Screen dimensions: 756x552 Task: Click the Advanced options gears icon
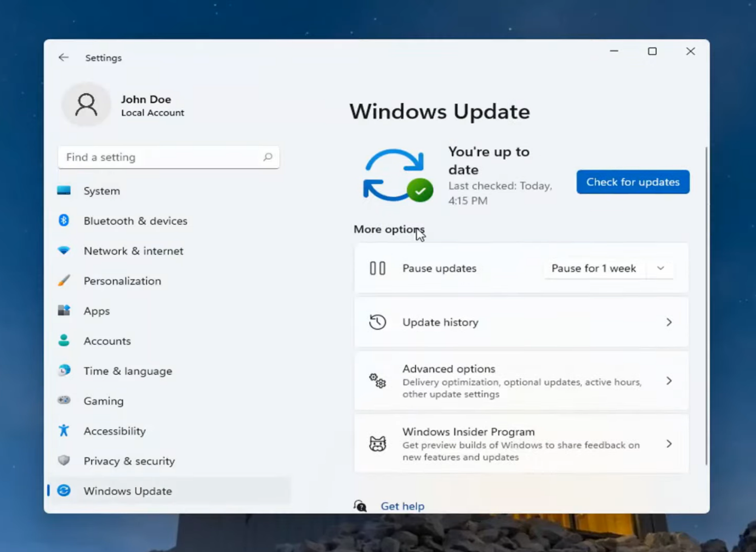tap(378, 381)
